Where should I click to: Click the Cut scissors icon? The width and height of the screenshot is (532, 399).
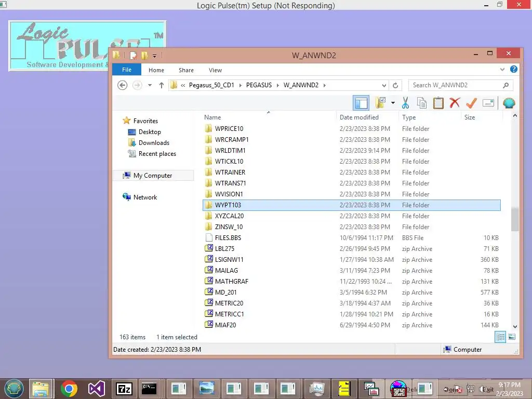(x=405, y=103)
